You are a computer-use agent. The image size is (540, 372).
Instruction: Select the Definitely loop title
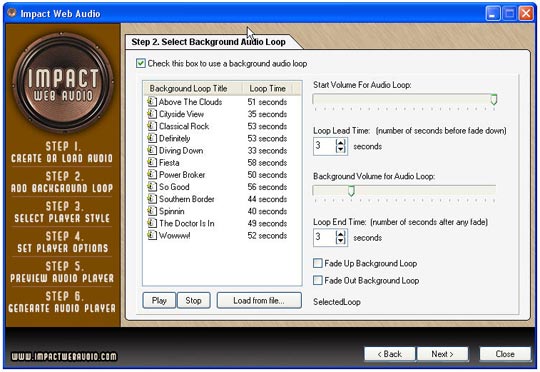click(x=175, y=138)
